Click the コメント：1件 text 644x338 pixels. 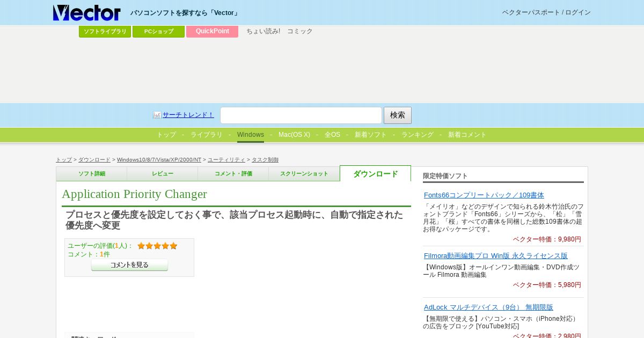(89, 254)
